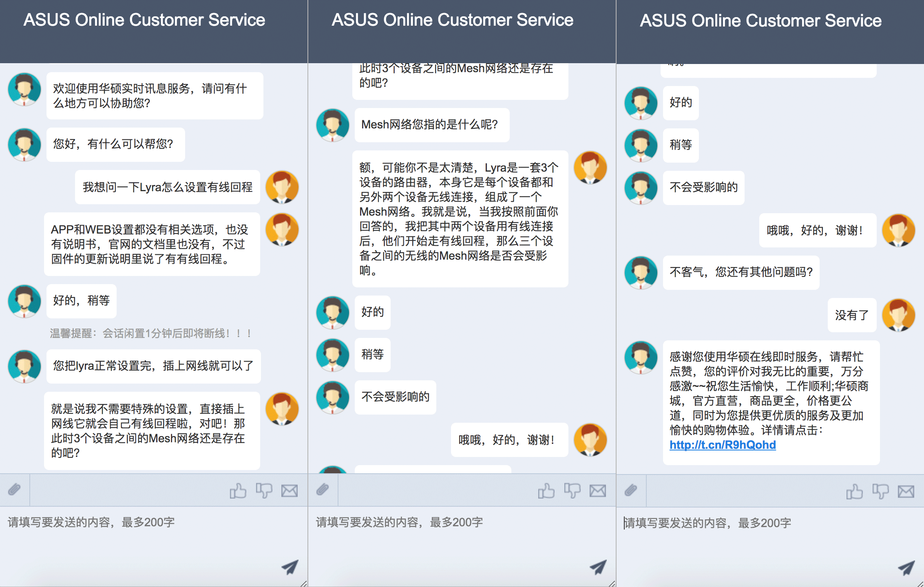
Task: Click the 好的，稍等 message bubble
Action: 82,301
